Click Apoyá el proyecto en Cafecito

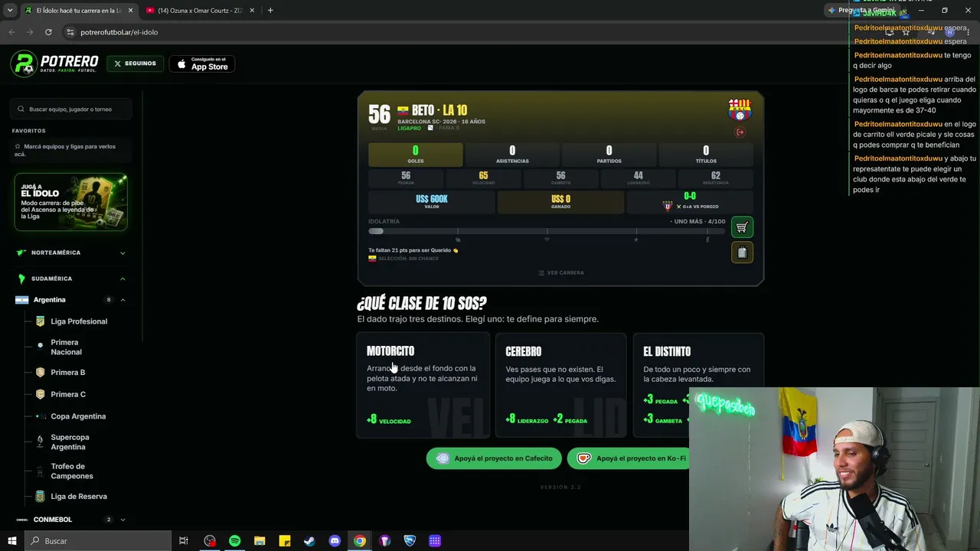(x=494, y=458)
